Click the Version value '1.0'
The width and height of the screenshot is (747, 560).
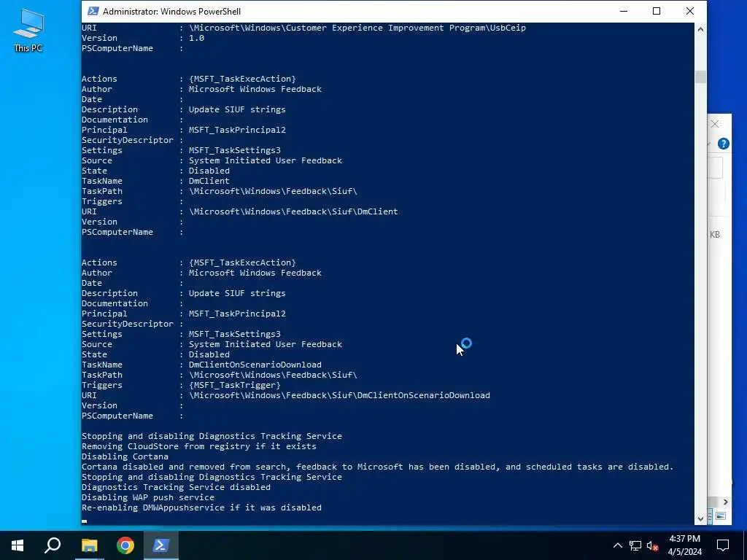(196, 38)
